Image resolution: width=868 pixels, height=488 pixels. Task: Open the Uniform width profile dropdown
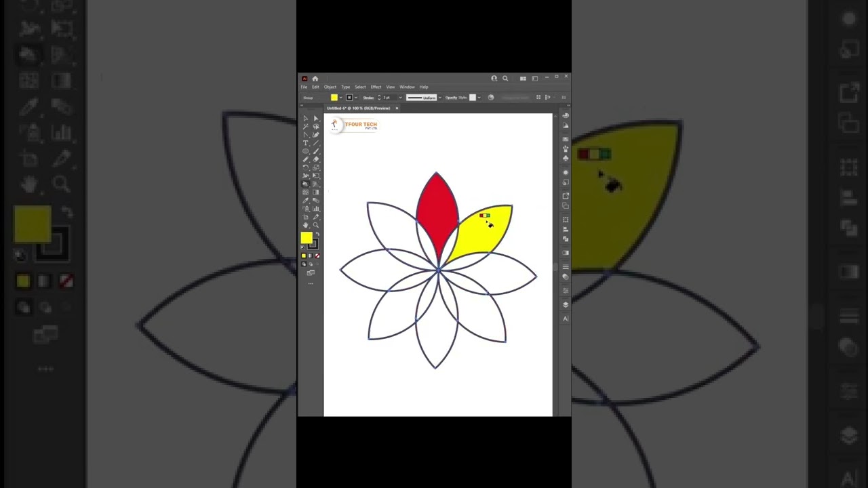click(440, 98)
